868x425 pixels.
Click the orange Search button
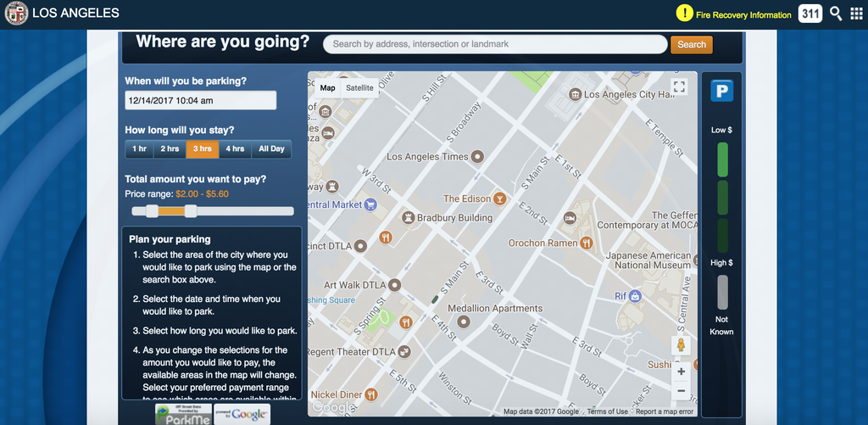(x=692, y=45)
